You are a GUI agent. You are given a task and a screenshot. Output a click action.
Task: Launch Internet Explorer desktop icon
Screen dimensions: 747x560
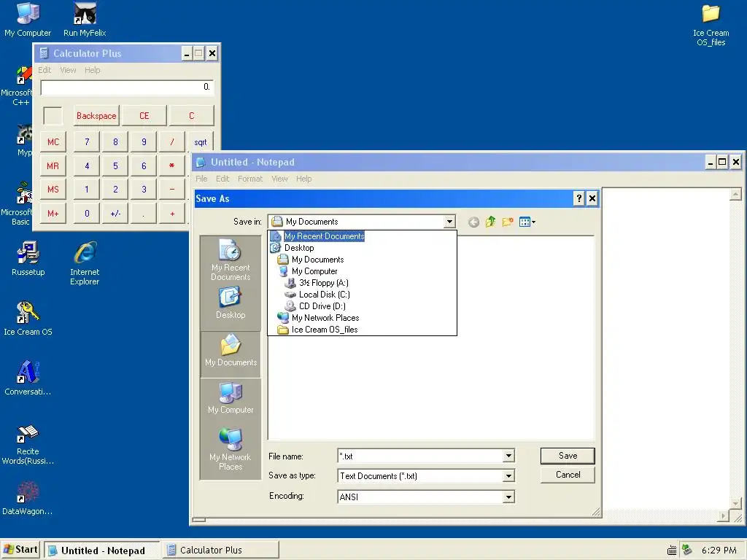click(x=85, y=262)
